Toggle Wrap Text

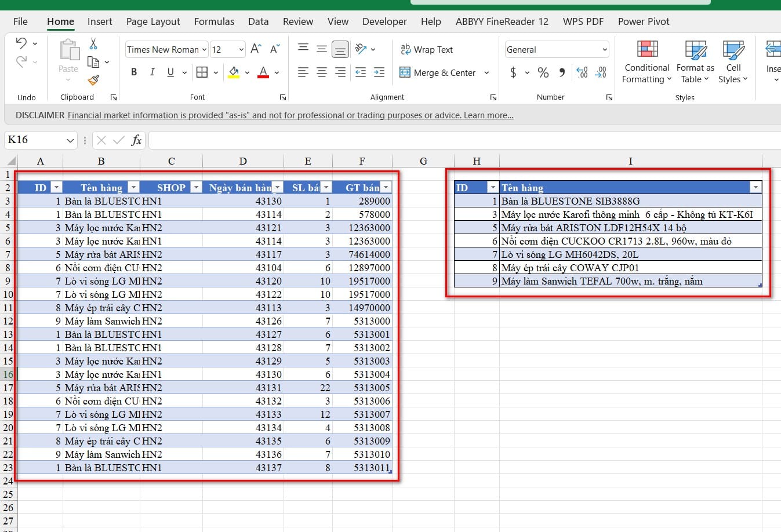click(x=427, y=49)
